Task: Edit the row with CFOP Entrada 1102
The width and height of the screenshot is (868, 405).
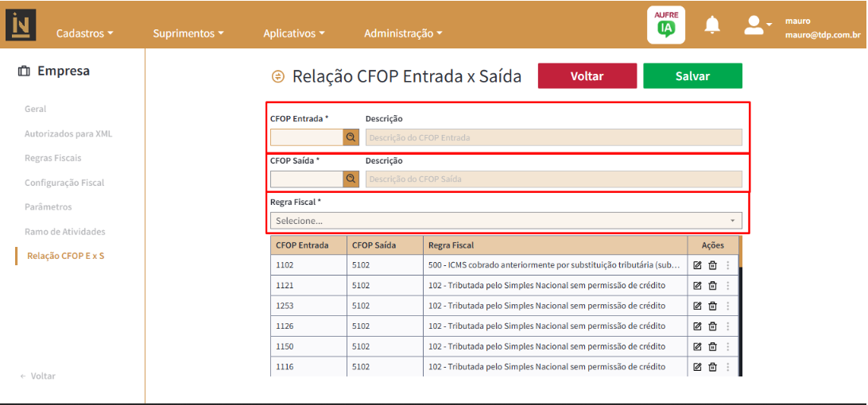Action: [x=697, y=264]
